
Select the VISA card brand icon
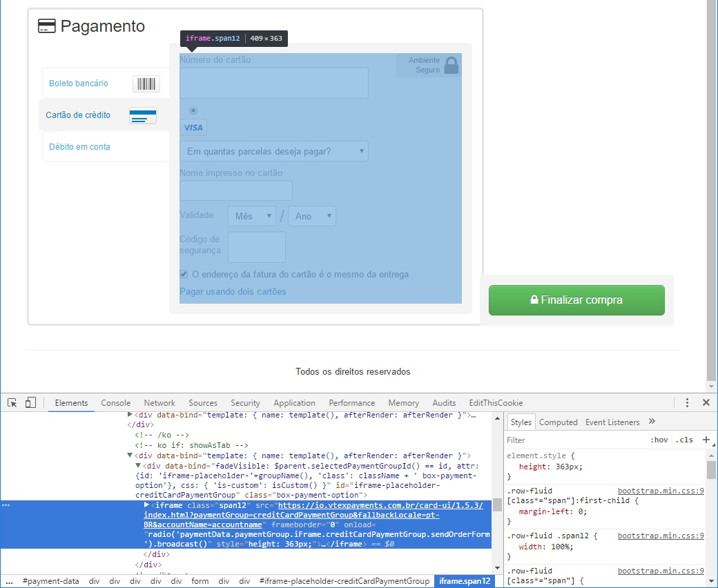click(x=193, y=127)
